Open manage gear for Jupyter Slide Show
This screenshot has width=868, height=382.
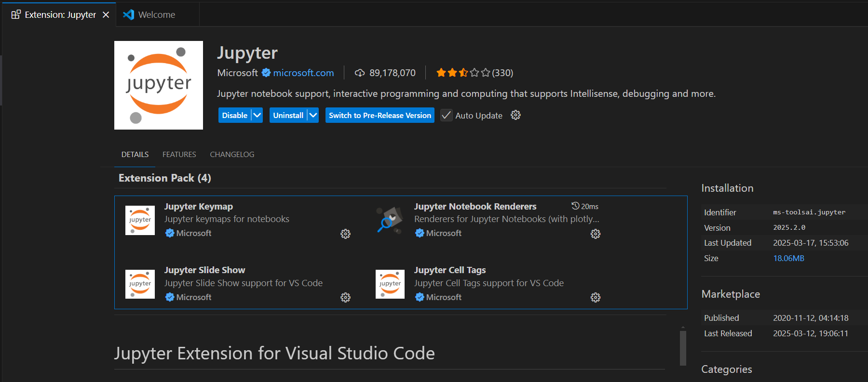point(345,298)
